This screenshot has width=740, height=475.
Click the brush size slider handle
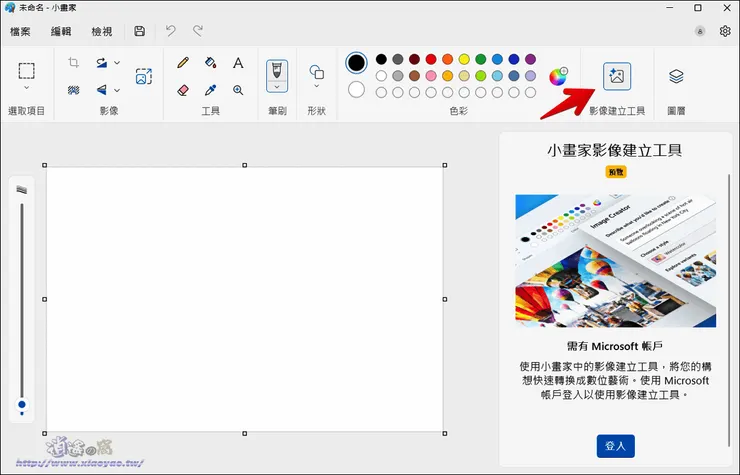(22, 405)
